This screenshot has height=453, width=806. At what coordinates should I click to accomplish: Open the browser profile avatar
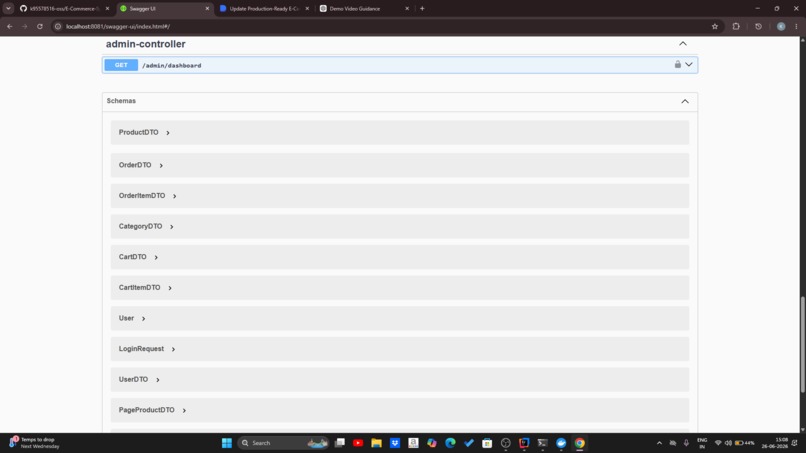[781, 26]
